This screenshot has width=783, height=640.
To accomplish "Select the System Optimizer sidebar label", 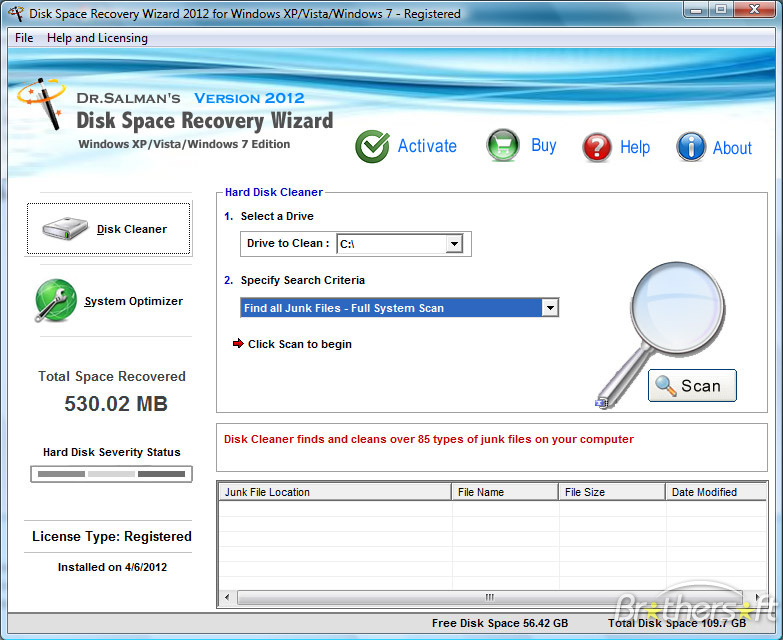I will click(x=133, y=301).
